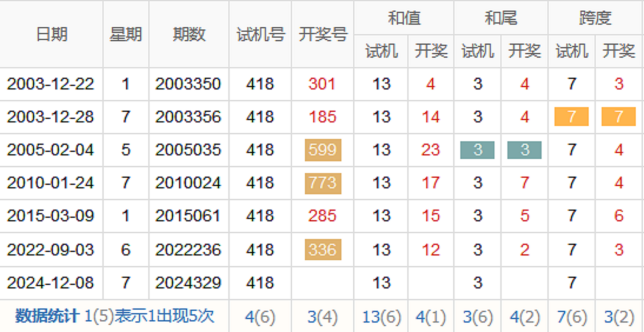The image size is (644, 332).
Task: Select the 13(6) statistic in footer
Action: (x=381, y=317)
